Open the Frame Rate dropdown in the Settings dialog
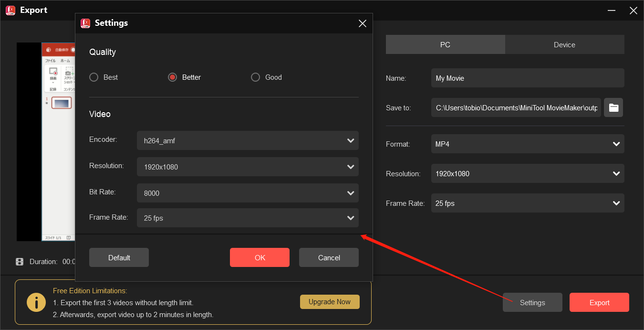Screen dimensions: 644x330 point(248,218)
